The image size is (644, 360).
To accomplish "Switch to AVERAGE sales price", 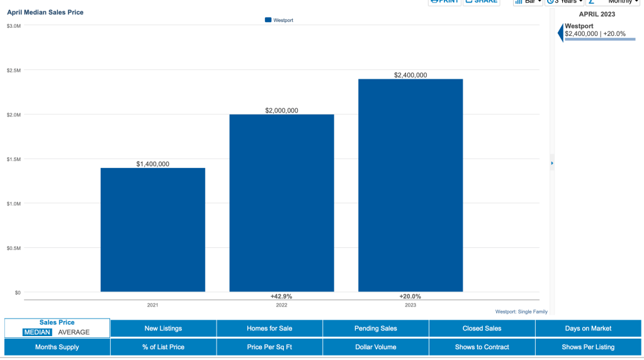I will [74, 332].
